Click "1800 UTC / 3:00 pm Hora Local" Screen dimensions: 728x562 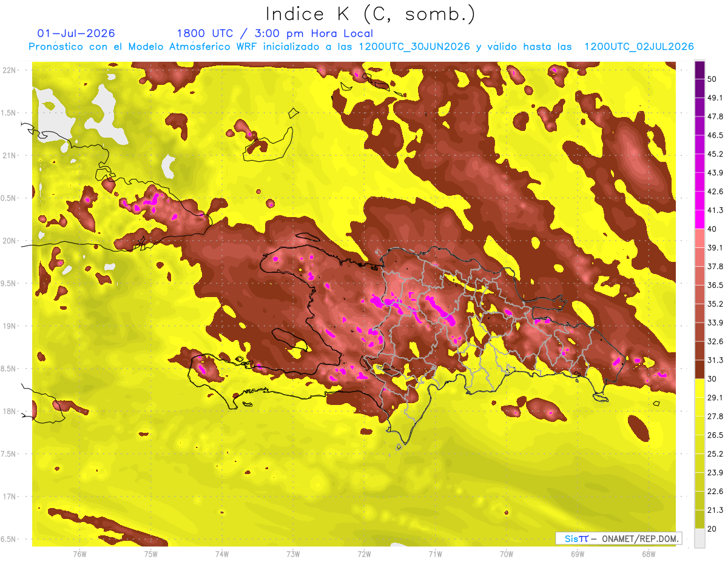pos(275,33)
